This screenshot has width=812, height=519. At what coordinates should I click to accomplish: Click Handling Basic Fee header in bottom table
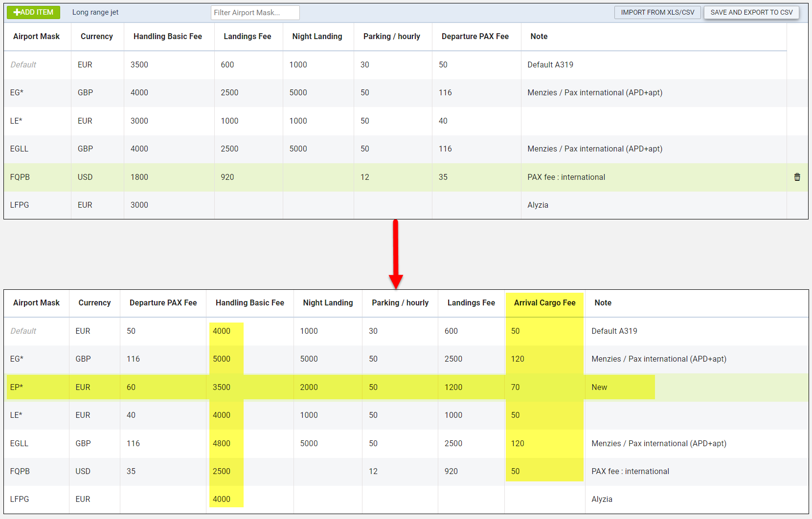(250, 303)
